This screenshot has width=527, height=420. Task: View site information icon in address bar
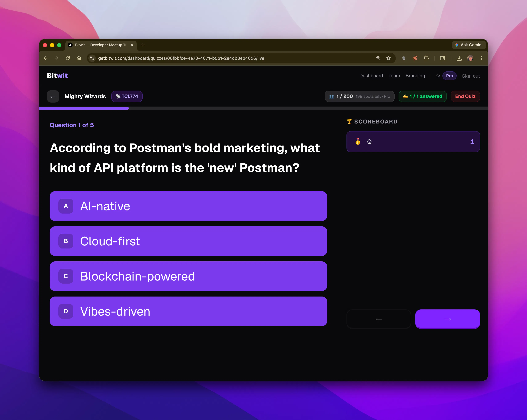(92, 58)
